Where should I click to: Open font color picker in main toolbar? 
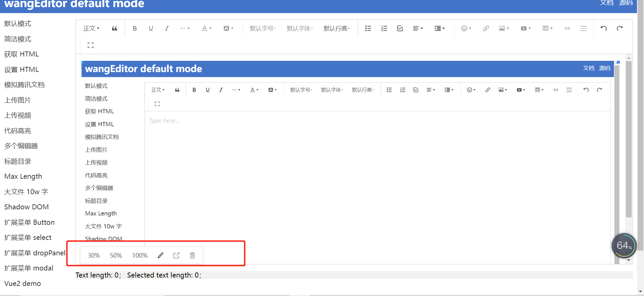207,29
